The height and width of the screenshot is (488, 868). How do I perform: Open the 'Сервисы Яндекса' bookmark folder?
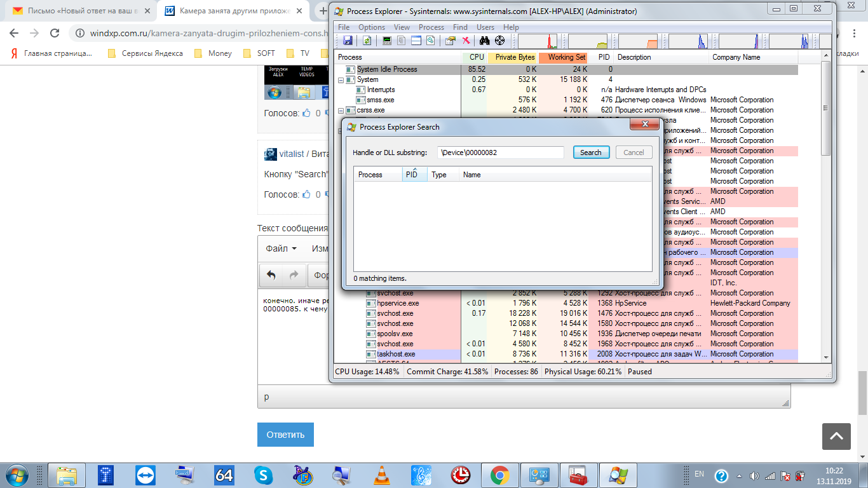pos(145,53)
